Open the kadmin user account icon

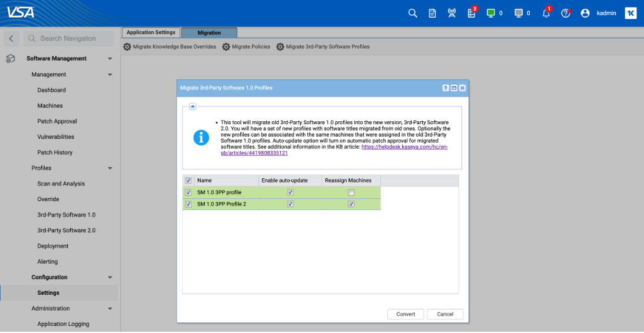[x=585, y=13]
